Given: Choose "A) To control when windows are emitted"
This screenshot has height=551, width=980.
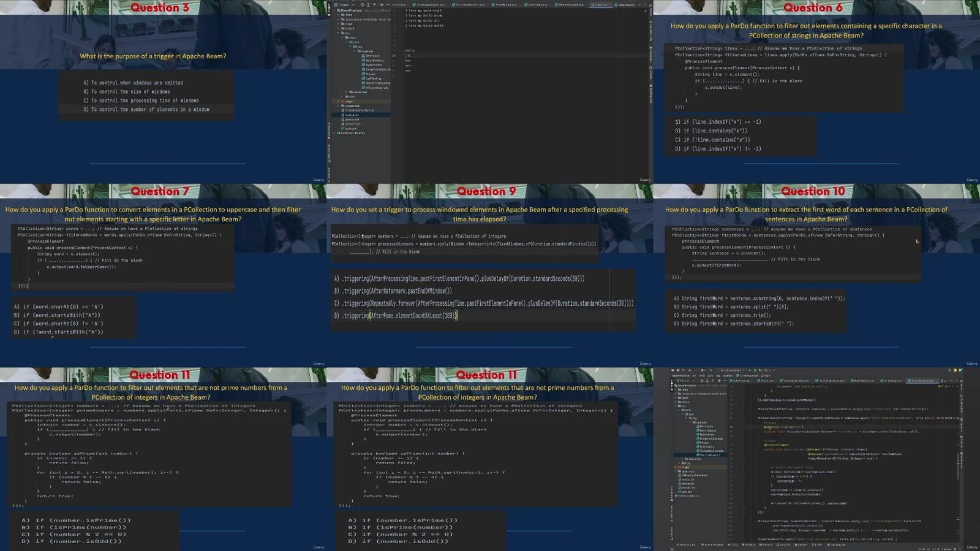Looking at the screenshot, I should (x=134, y=83).
